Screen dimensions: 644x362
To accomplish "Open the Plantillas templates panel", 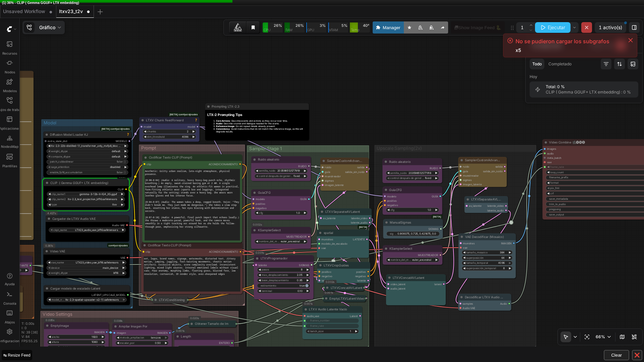I will (x=10, y=160).
